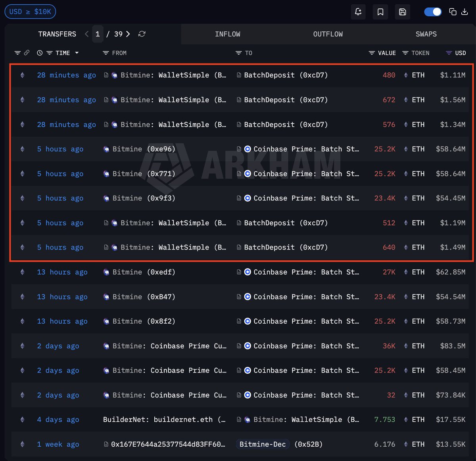Click the Bitmine (0xedf) sender link
476x461 pixels.
pyautogui.click(x=144, y=272)
